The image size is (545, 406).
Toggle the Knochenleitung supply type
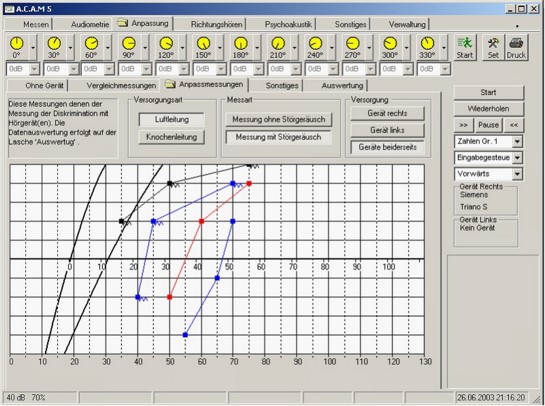point(172,137)
